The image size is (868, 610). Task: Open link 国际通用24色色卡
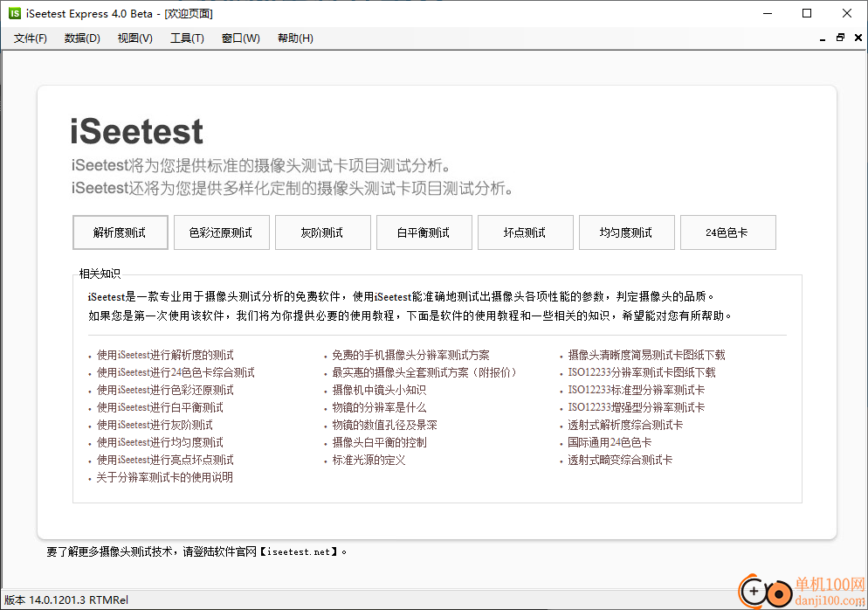pyautogui.click(x=610, y=443)
